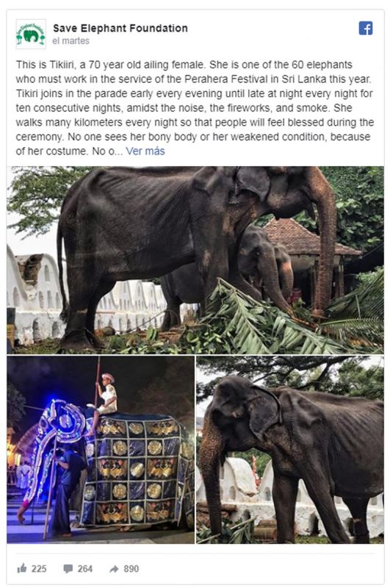Viewport: 390px width, 588px height.
Task: Open the Save Elephant Foundation profile picture
Action: point(31,34)
